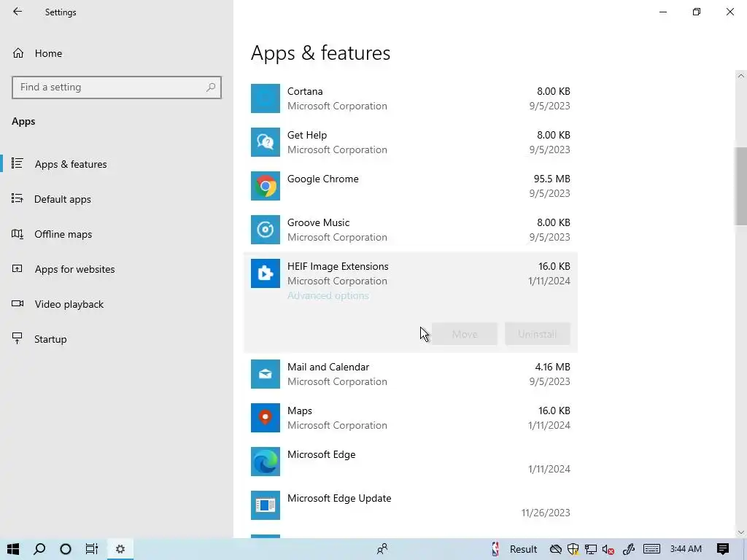Click the Cortana app icon
Viewport: 747px width, 560px height.
(x=266, y=98)
